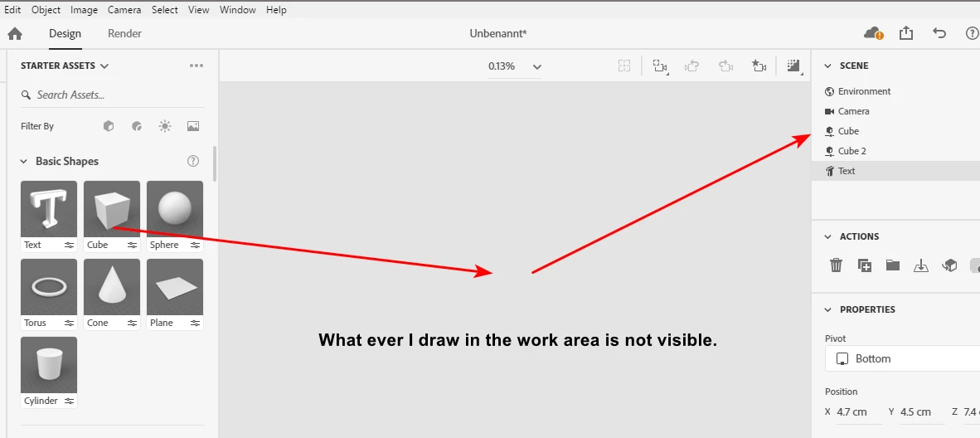Toggle render preview icon in canvas toolbar
This screenshot has height=438, width=980.
point(793,66)
